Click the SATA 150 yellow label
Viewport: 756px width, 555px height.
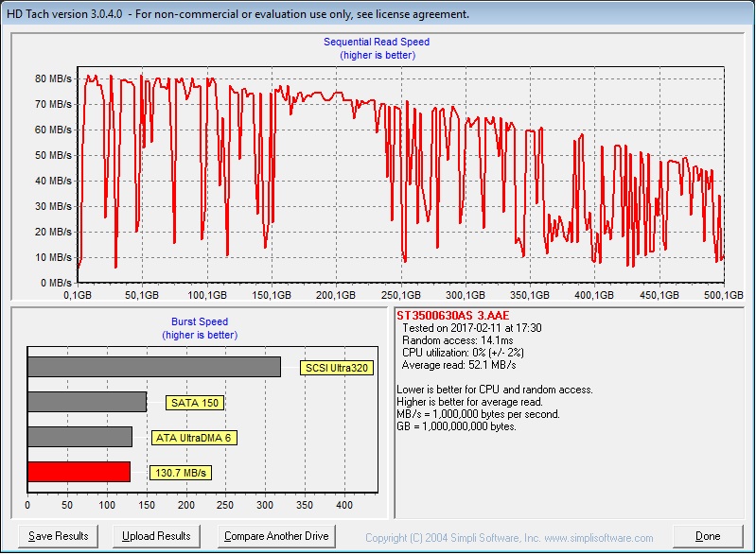pyautogui.click(x=195, y=403)
